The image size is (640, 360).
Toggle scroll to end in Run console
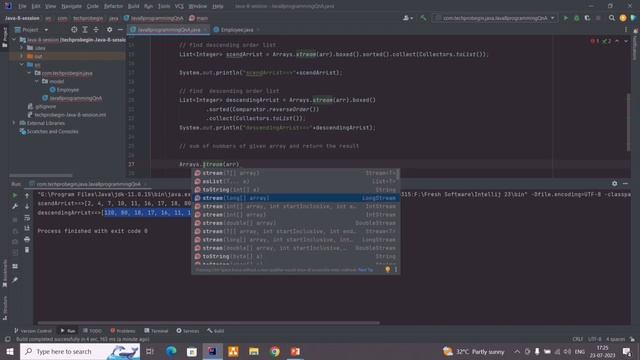pos(27,228)
